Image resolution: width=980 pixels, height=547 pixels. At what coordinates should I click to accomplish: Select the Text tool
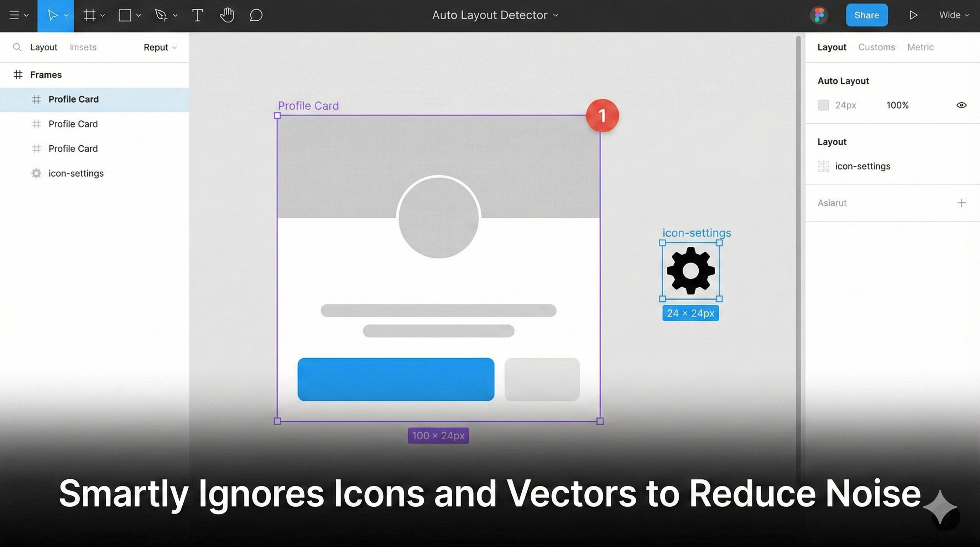tap(197, 15)
